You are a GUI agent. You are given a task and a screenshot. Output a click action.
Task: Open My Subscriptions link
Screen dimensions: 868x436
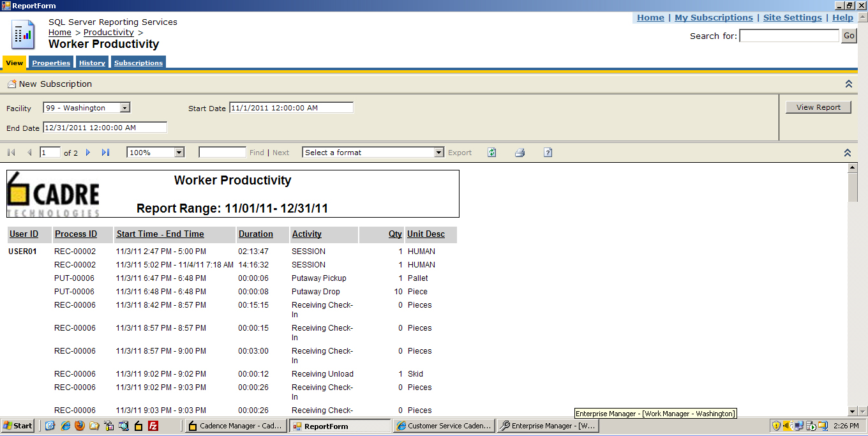pos(714,17)
